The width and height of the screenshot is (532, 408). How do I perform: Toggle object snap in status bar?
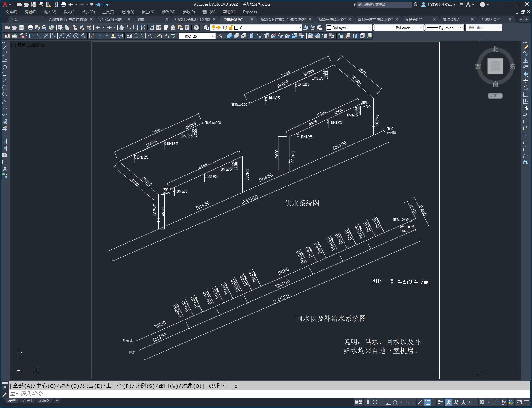[x=428, y=402]
